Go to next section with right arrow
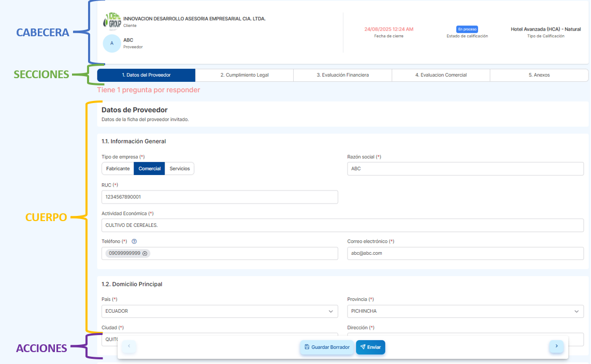 click(x=556, y=346)
